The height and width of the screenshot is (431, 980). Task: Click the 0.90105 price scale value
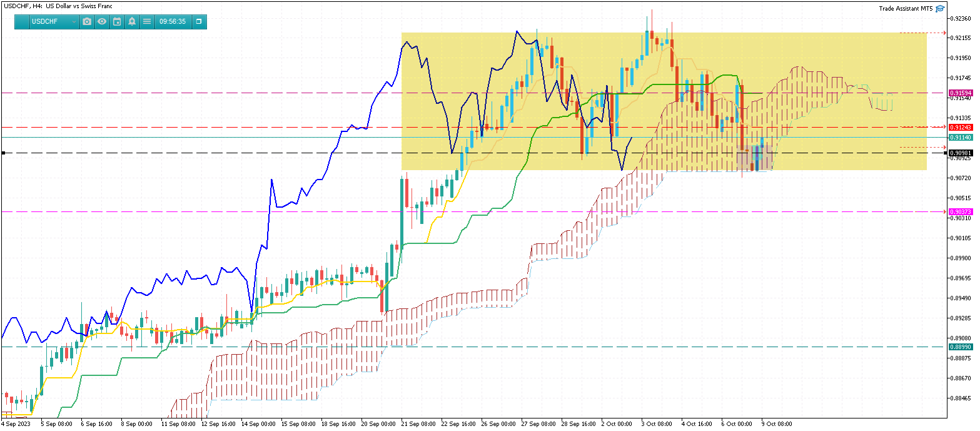click(x=960, y=238)
